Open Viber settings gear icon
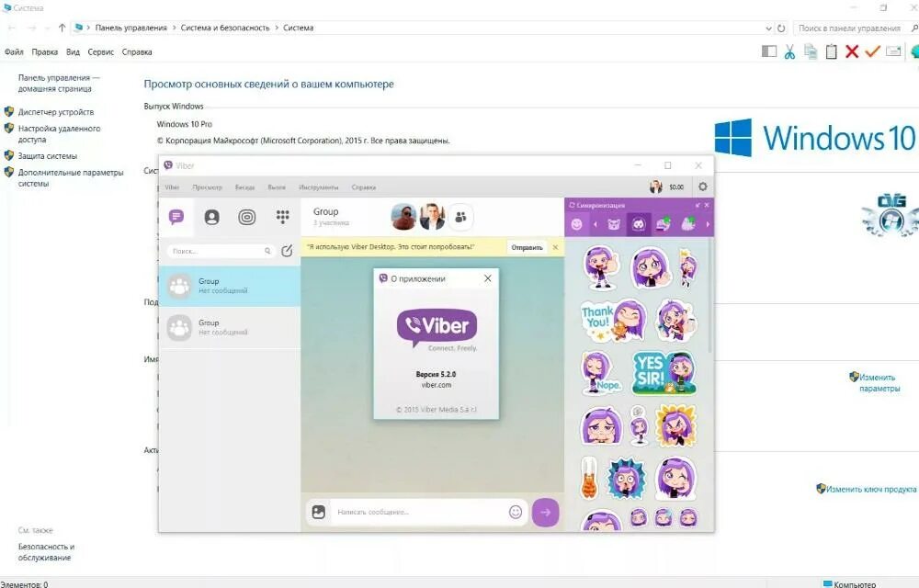919x588 pixels. click(703, 187)
